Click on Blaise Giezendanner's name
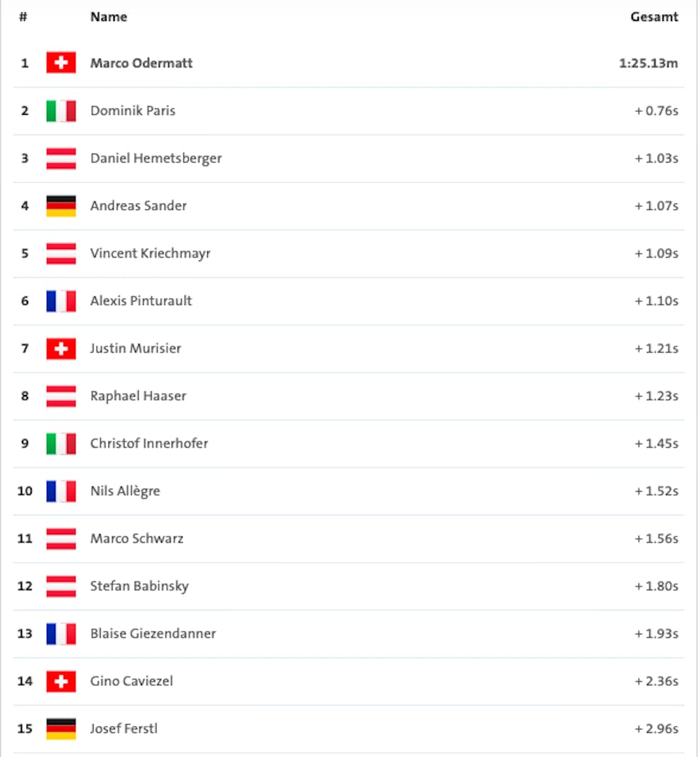The image size is (700, 757). pos(153,634)
